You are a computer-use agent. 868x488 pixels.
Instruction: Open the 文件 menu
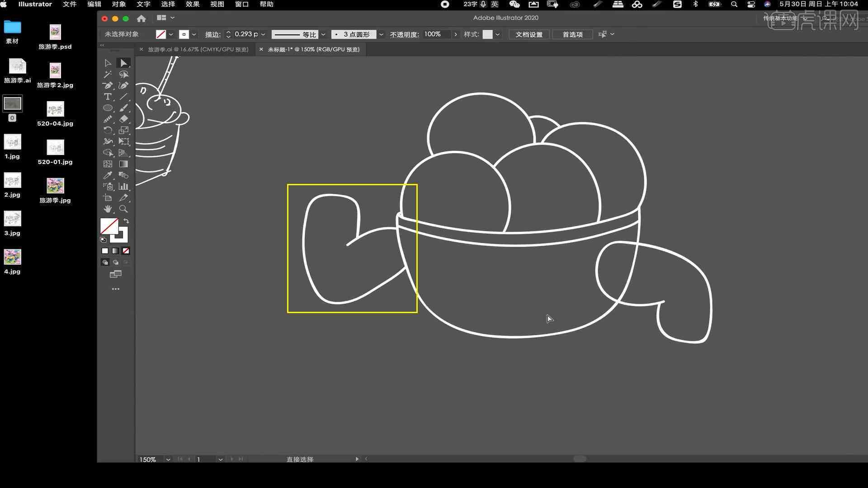[69, 4]
